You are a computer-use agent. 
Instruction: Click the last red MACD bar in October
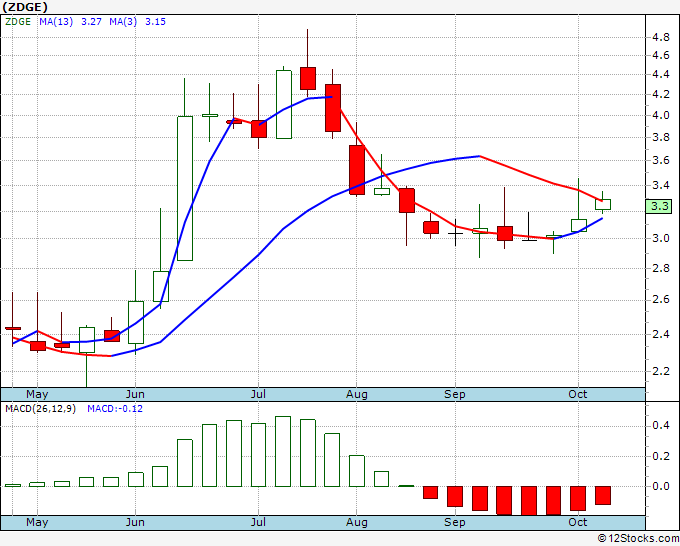(x=603, y=495)
